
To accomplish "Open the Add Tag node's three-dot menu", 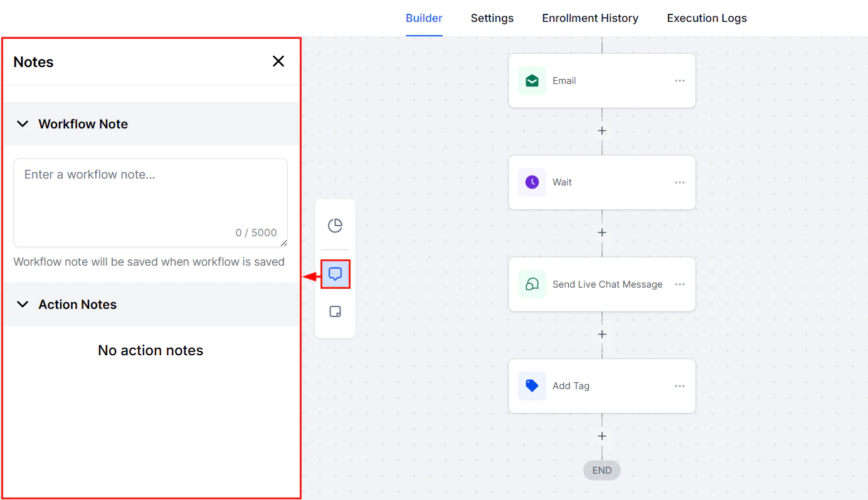I will (679, 386).
